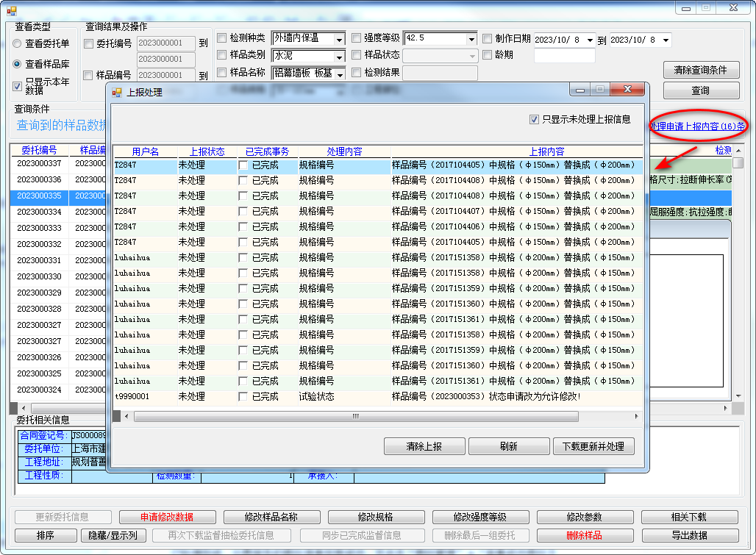Tick 已完成 for the first T2847 row
This screenshot has height=555, width=756.
coord(243,165)
